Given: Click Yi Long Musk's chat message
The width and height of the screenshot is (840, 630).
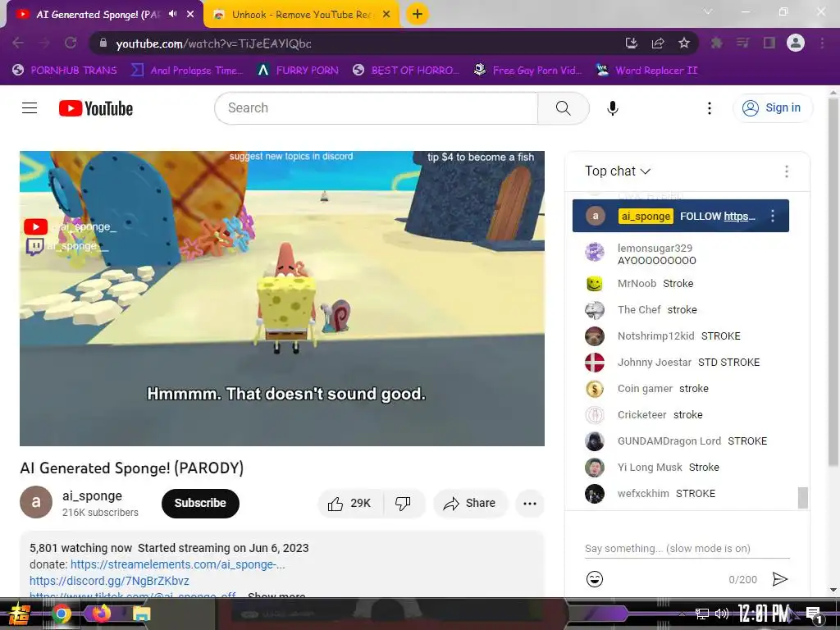Looking at the screenshot, I should point(704,467).
